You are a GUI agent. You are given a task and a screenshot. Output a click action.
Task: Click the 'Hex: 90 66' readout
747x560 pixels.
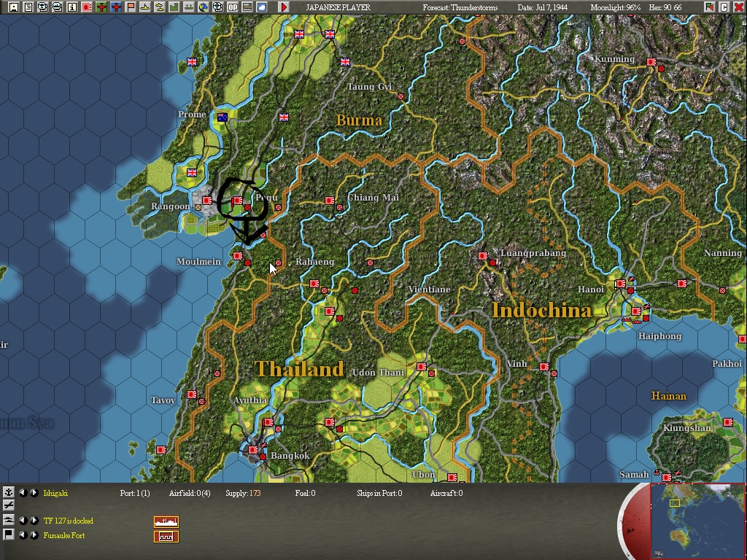click(x=665, y=7)
